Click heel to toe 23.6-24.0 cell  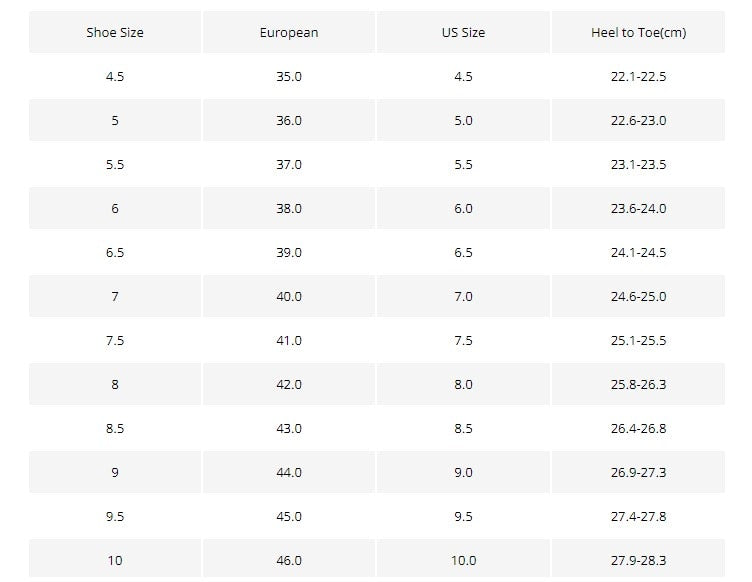(x=638, y=209)
